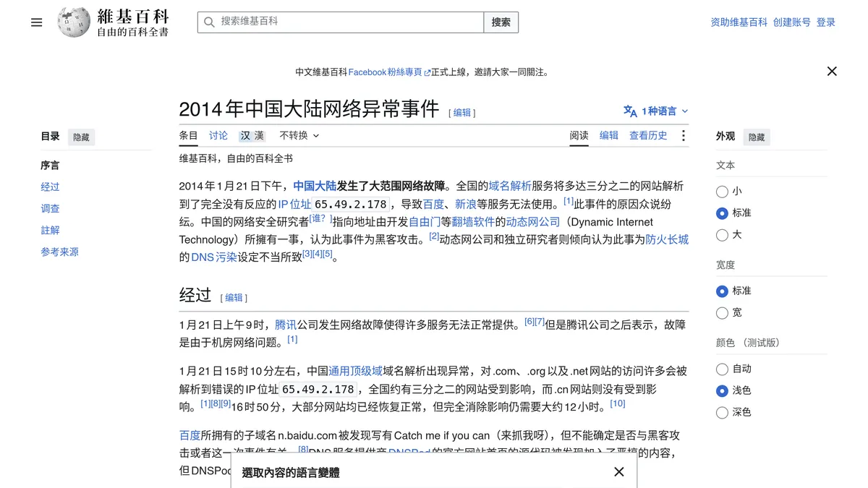The image size is (868, 488).
Task: Set color mode to dark
Action: coord(722,413)
